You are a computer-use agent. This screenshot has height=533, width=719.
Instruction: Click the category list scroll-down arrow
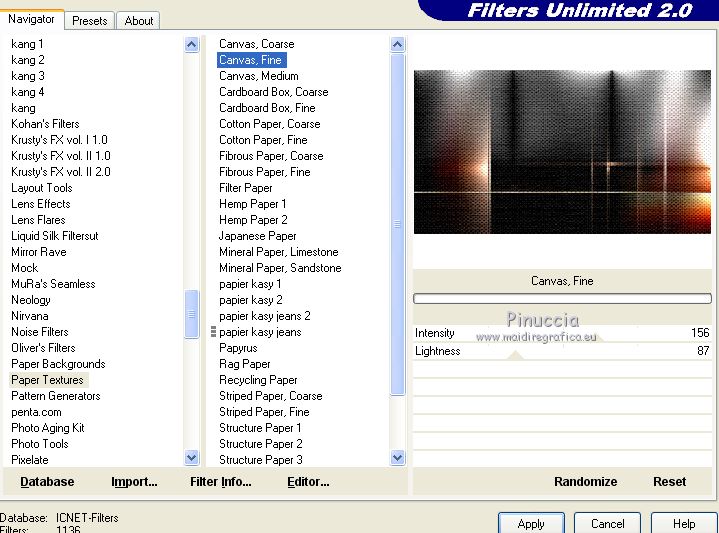[x=192, y=457]
